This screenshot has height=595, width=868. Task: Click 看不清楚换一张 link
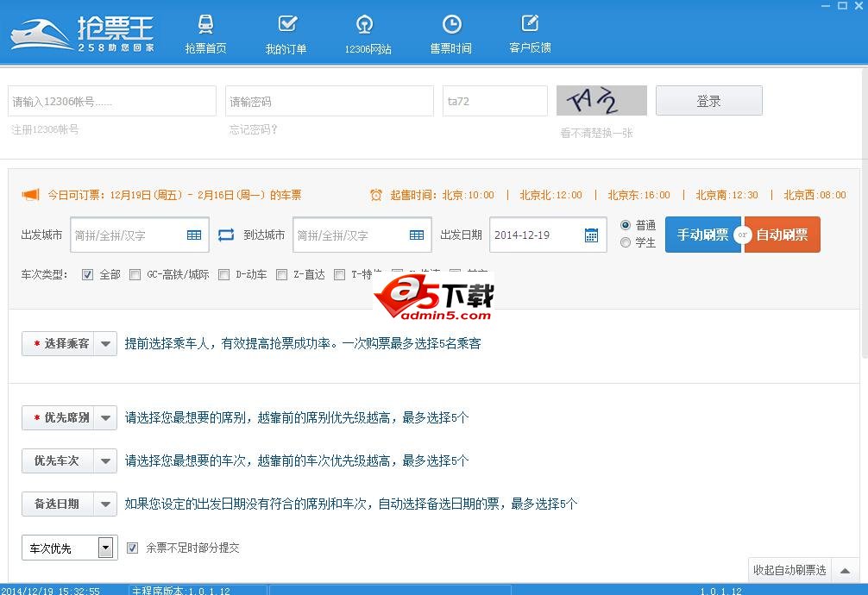point(596,133)
